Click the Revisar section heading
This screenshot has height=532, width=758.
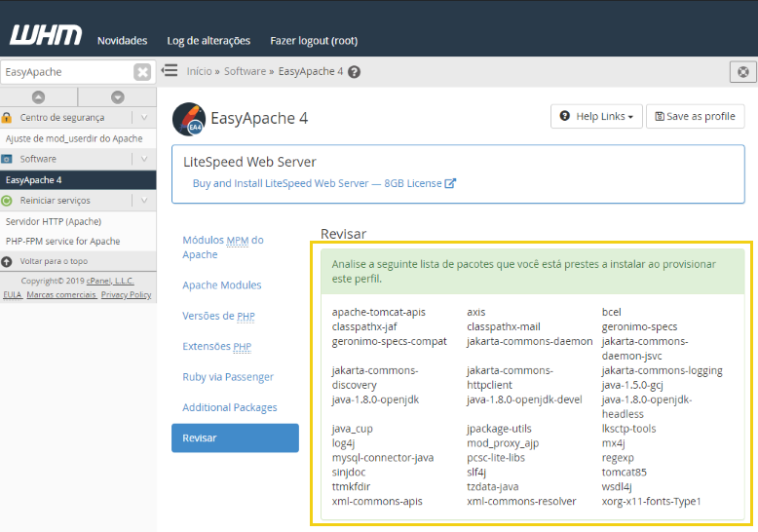pyautogui.click(x=343, y=234)
